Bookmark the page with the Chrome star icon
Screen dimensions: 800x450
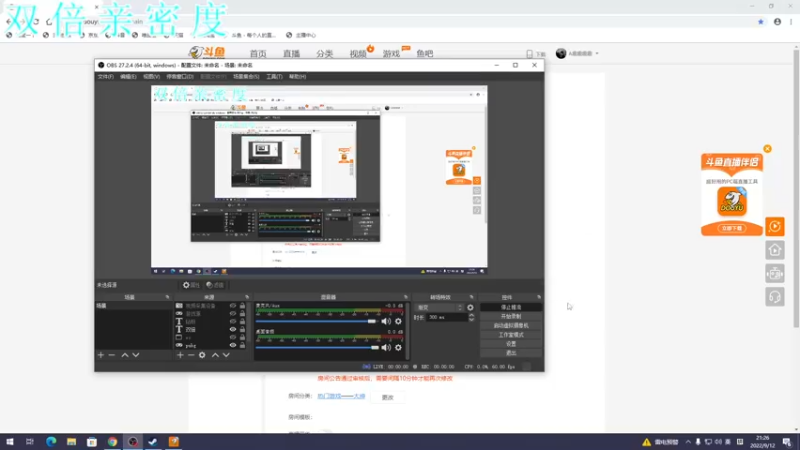(761, 22)
